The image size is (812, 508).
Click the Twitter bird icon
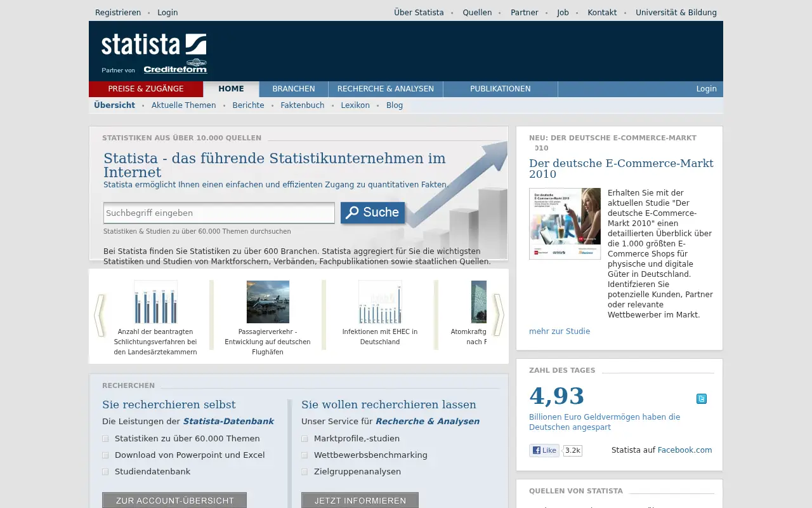pyautogui.click(x=702, y=399)
